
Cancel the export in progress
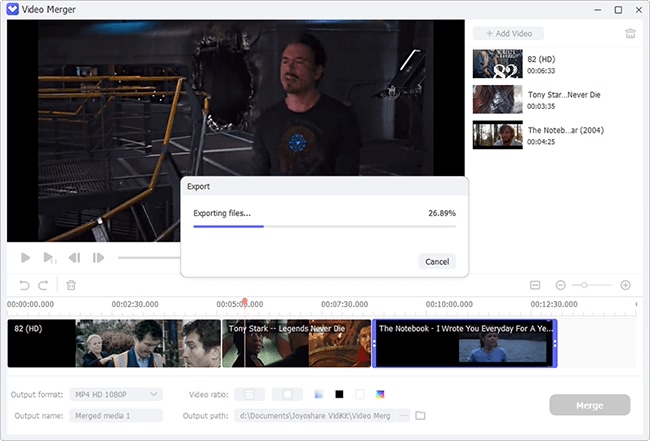coord(437,262)
